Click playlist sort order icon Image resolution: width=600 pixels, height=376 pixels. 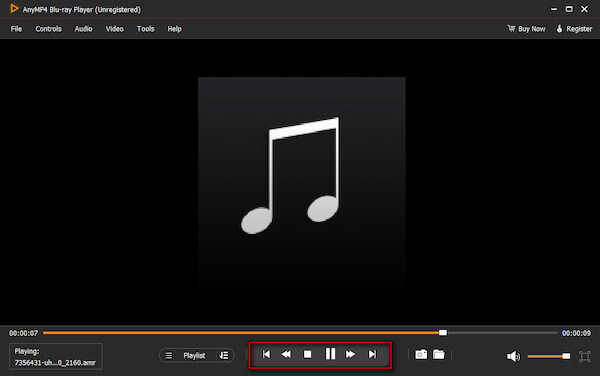224,356
